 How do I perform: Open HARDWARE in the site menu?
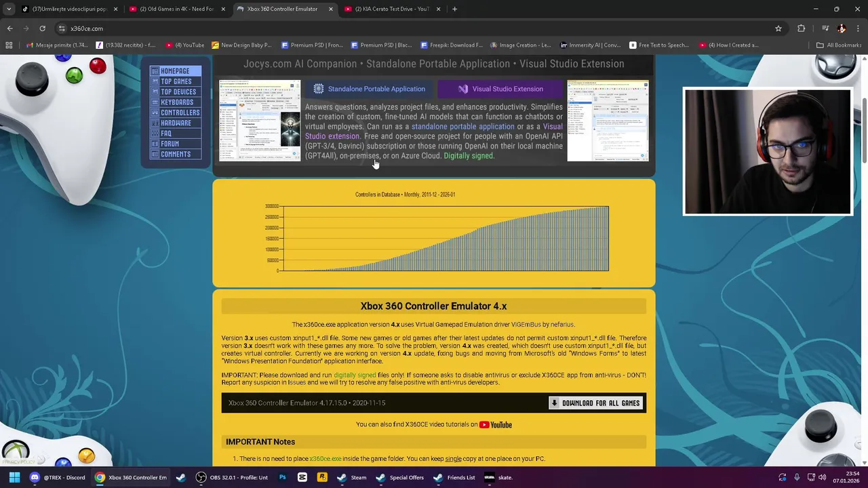click(x=176, y=123)
